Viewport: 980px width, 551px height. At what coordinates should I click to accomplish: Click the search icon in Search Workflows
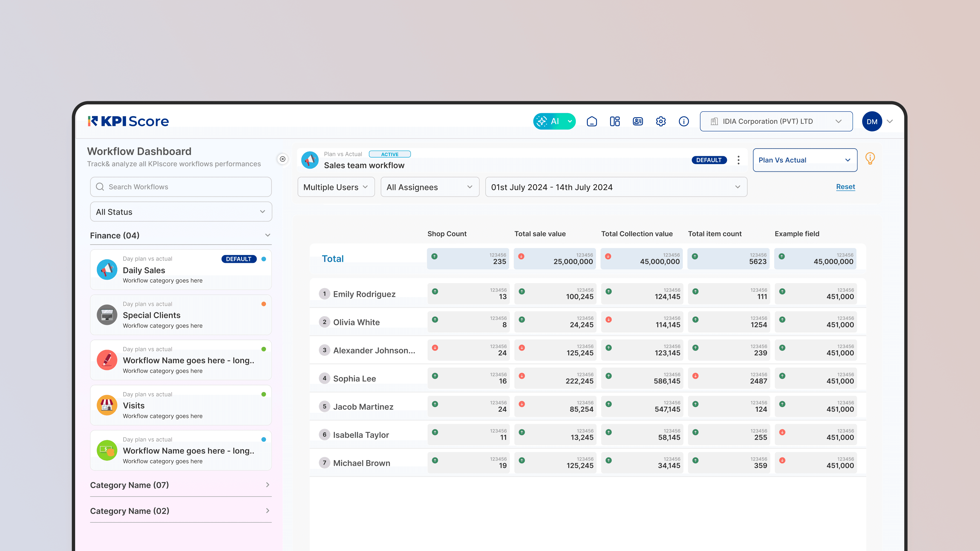[100, 187]
